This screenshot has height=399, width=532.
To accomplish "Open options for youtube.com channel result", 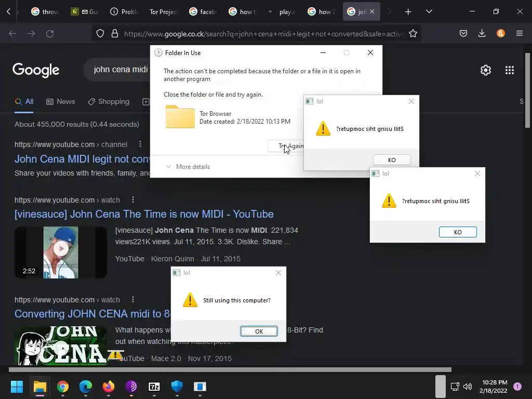I will 140,144.
